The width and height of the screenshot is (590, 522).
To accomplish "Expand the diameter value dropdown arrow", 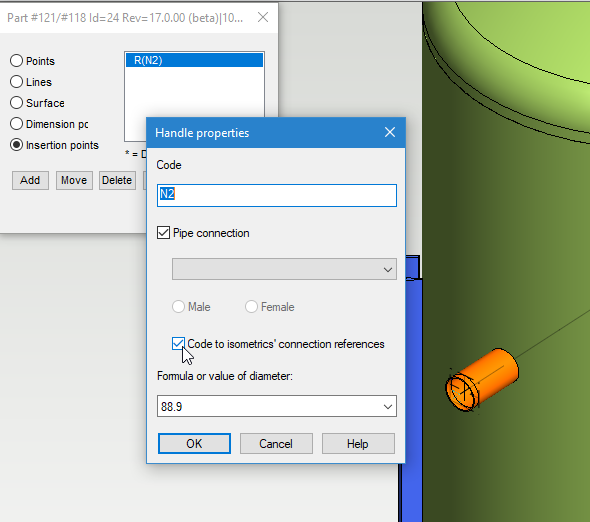I will (x=388, y=406).
